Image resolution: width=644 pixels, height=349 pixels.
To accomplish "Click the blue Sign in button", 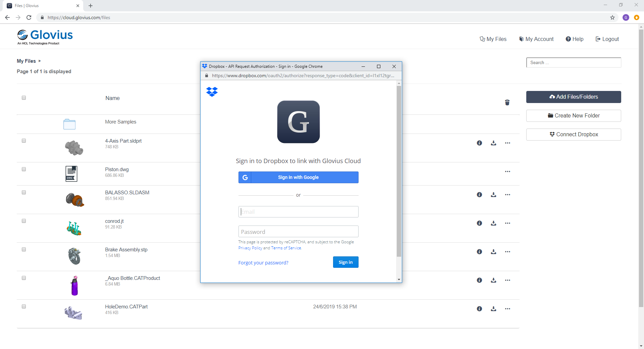I will tap(345, 262).
